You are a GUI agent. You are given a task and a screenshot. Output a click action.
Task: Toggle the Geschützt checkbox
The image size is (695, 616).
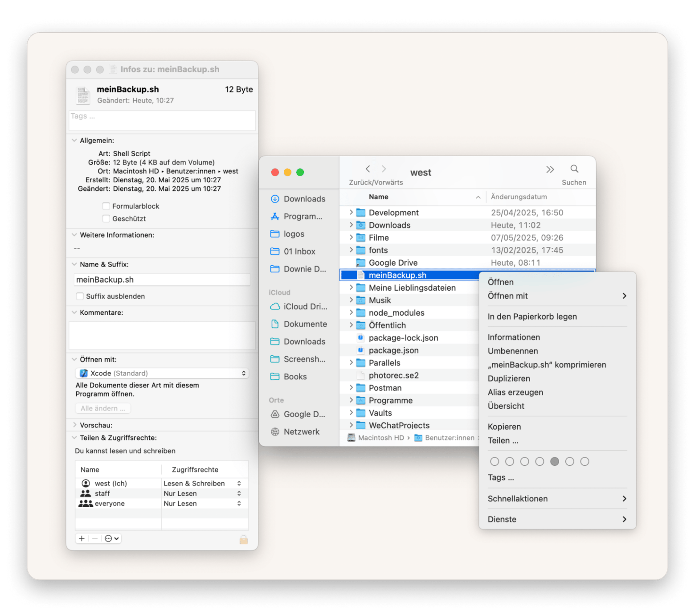pos(106,218)
